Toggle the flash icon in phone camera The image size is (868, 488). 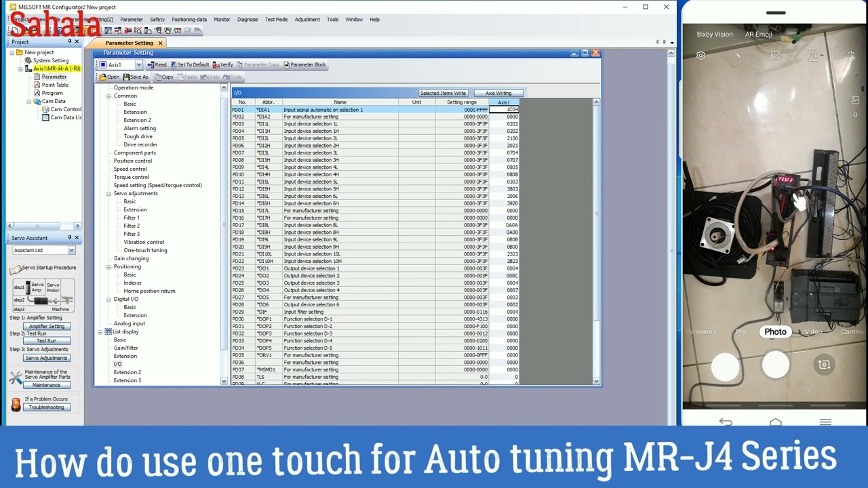(738, 56)
